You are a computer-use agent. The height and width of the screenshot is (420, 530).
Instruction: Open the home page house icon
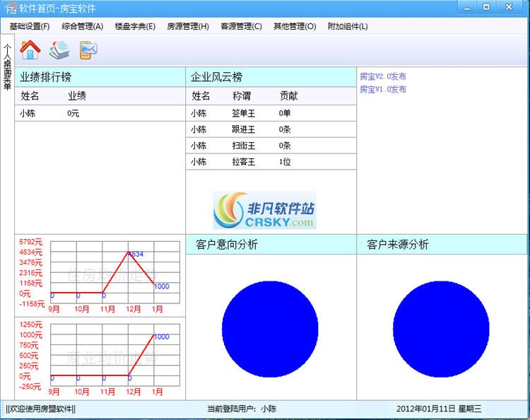(30, 49)
